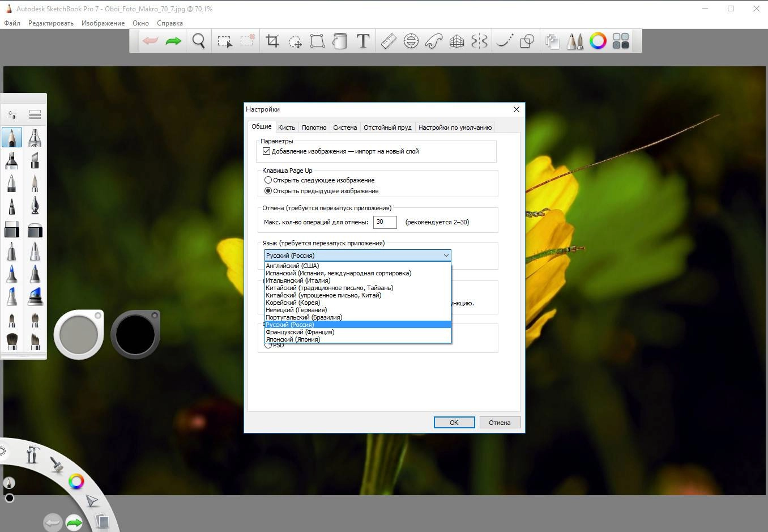The image size is (768, 532).
Task: Open tools icon in corner lagoon
Action: (x=32, y=454)
